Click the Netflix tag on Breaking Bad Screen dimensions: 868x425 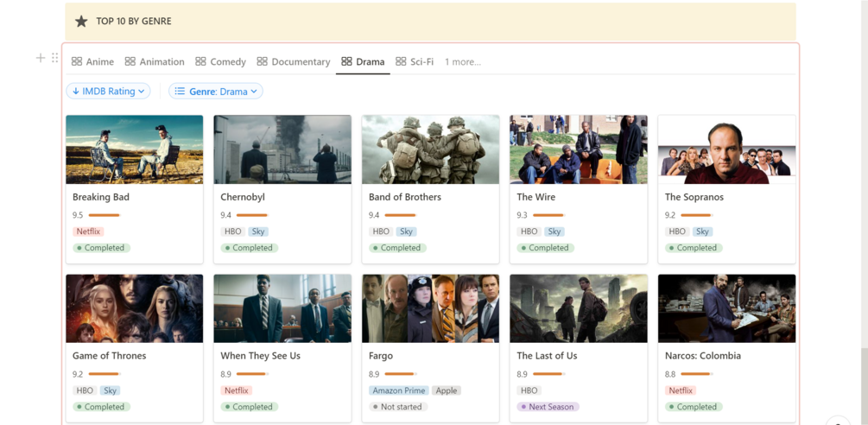point(88,232)
